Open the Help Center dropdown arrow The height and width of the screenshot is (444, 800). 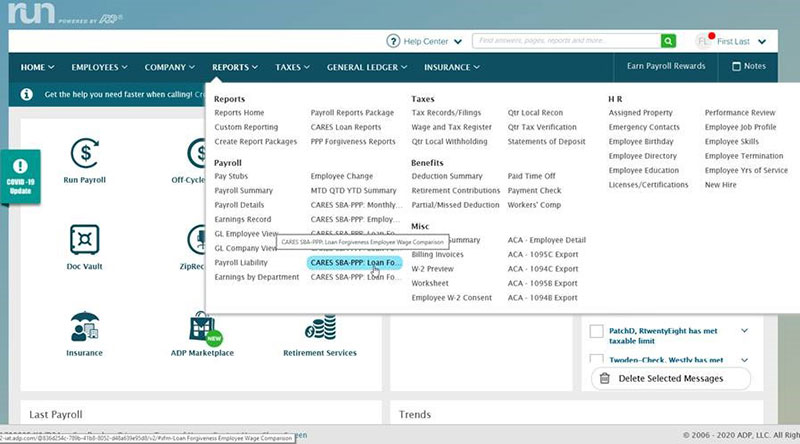pos(458,42)
